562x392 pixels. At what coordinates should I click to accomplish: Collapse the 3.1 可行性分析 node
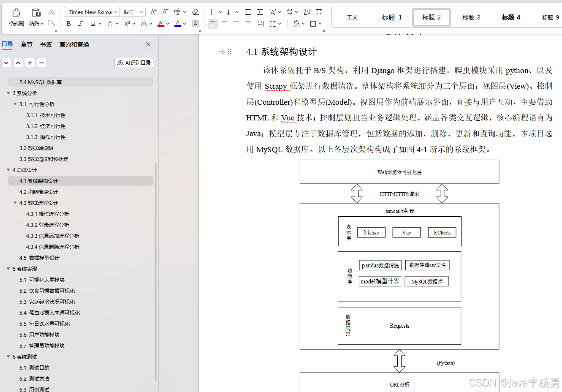pos(15,104)
